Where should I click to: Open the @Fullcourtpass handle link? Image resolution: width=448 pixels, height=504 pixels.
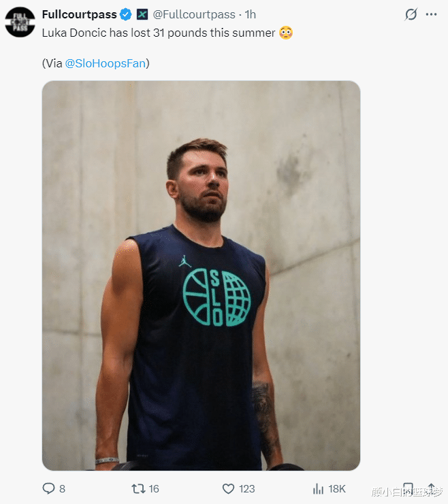(194, 14)
